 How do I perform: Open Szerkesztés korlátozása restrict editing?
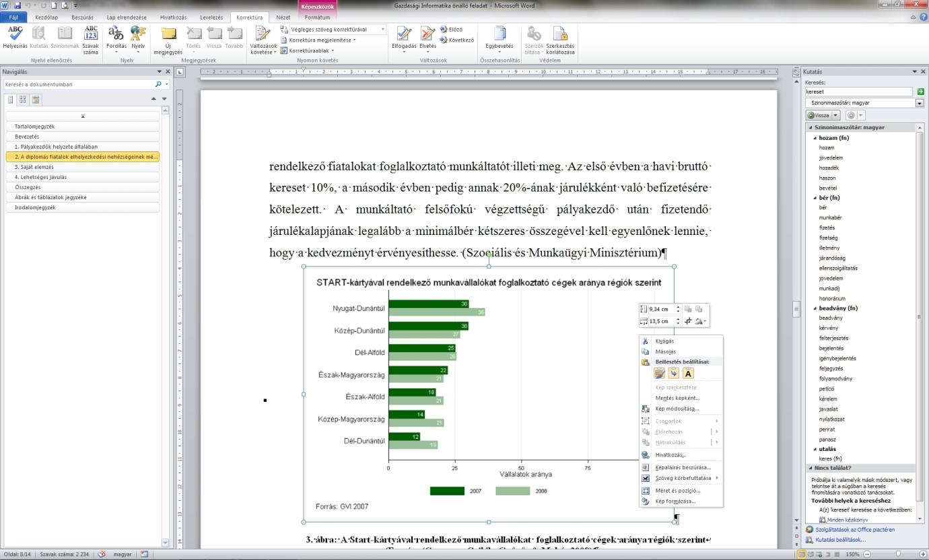pyautogui.click(x=560, y=40)
